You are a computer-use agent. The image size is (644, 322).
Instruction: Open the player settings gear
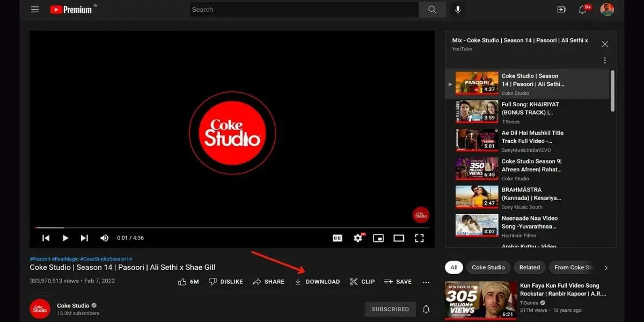pyautogui.click(x=358, y=238)
